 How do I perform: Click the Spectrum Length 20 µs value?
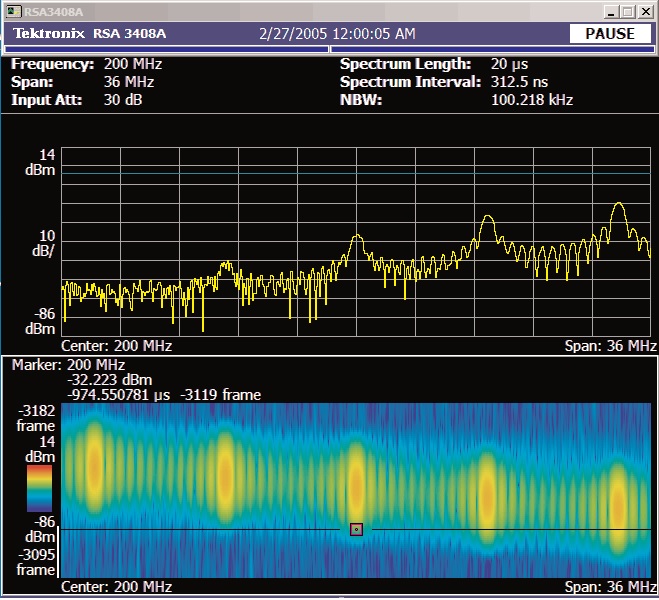pos(509,64)
